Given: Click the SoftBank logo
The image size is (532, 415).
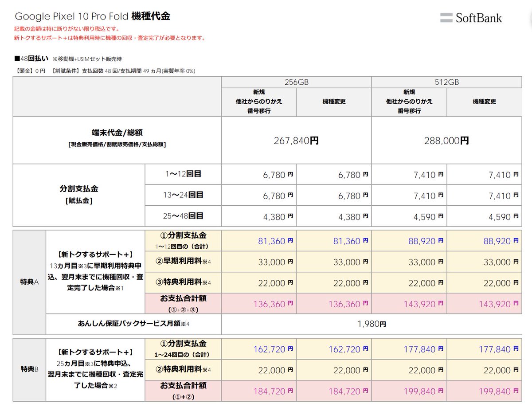Looking at the screenshot, I should (471, 18).
